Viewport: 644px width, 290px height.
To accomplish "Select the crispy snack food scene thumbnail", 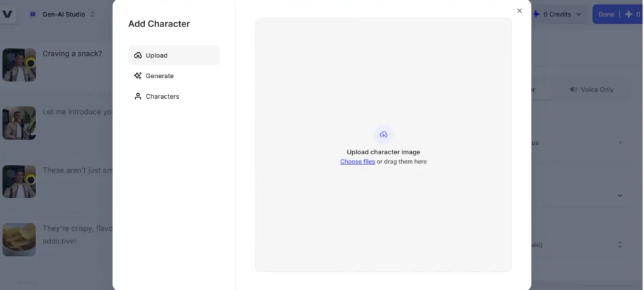I will pyautogui.click(x=19, y=240).
